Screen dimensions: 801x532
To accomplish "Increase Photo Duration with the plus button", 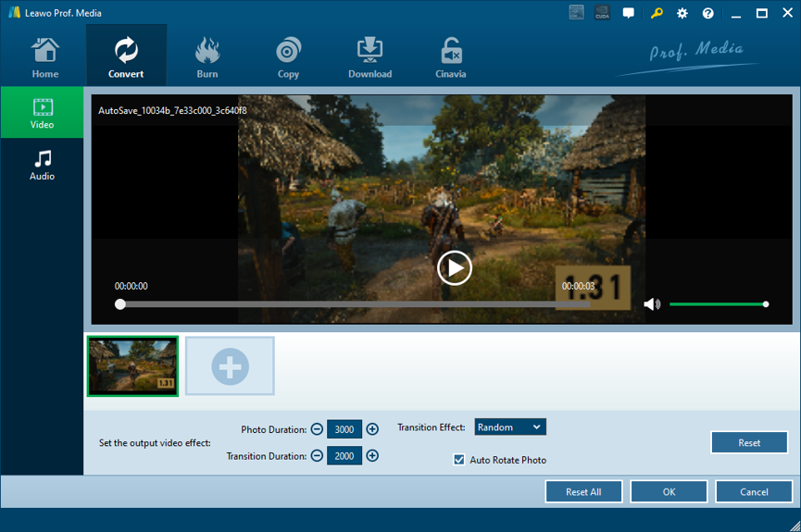I will coord(372,429).
